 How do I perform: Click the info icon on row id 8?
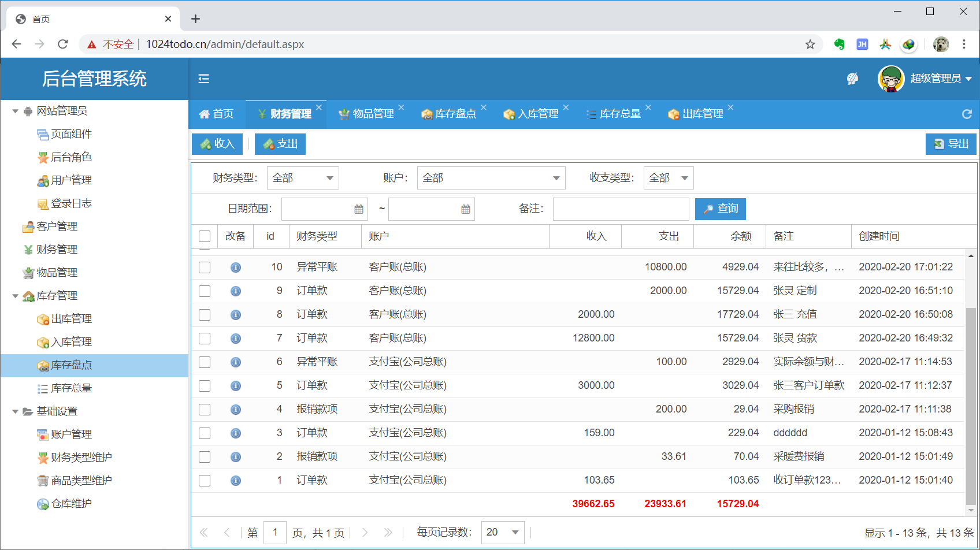coord(236,315)
